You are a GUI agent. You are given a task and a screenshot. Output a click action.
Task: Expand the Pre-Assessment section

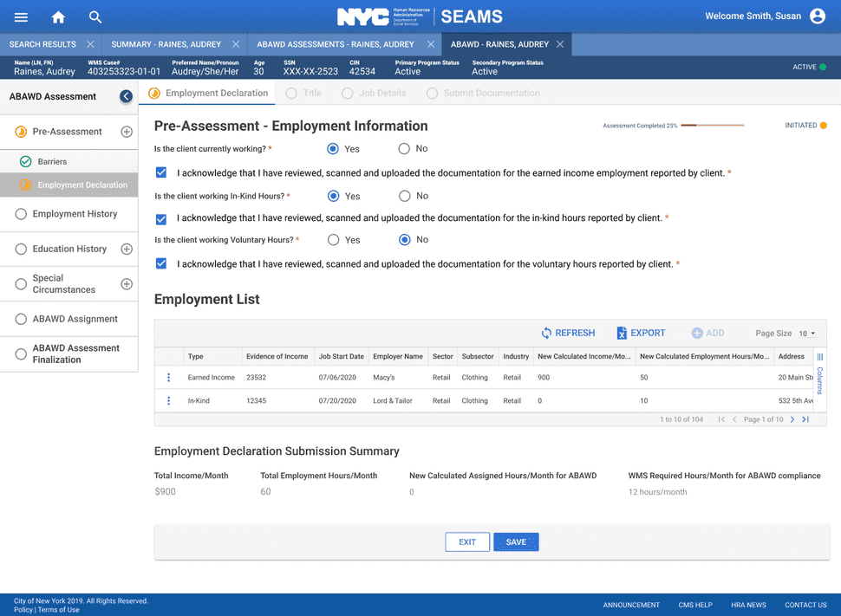(x=127, y=131)
